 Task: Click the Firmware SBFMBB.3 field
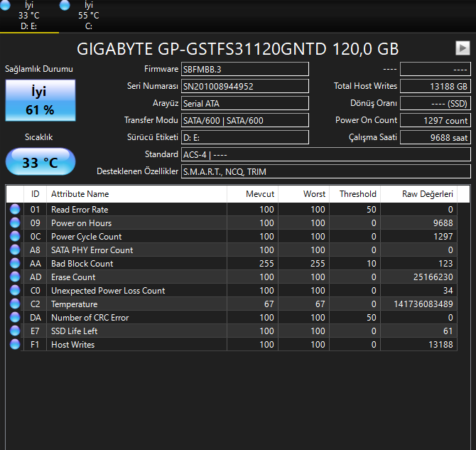[x=245, y=69]
